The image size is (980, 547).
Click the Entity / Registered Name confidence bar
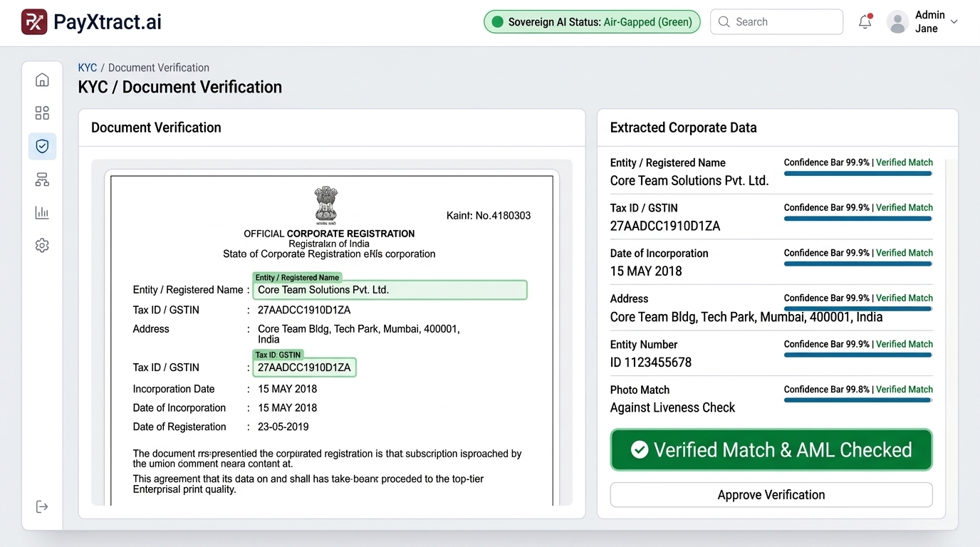tap(858, 173)
